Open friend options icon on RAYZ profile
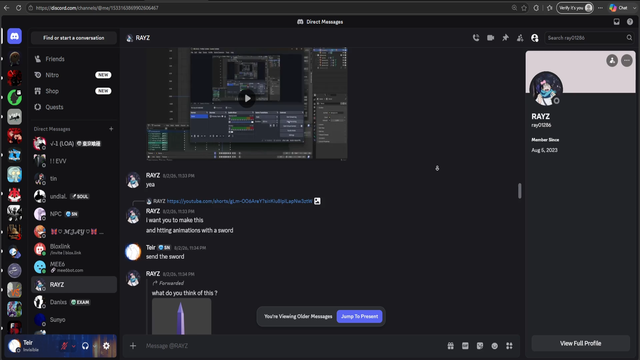 coord(612,61)
